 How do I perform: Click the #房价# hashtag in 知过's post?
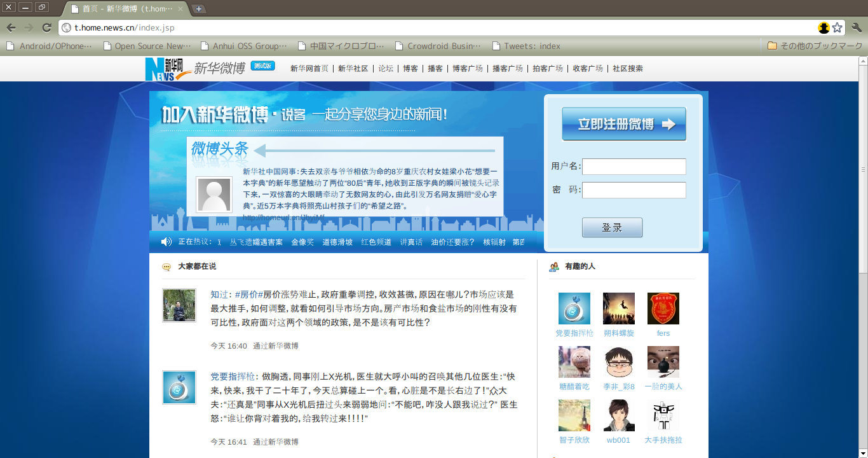(x=249, y=295)
